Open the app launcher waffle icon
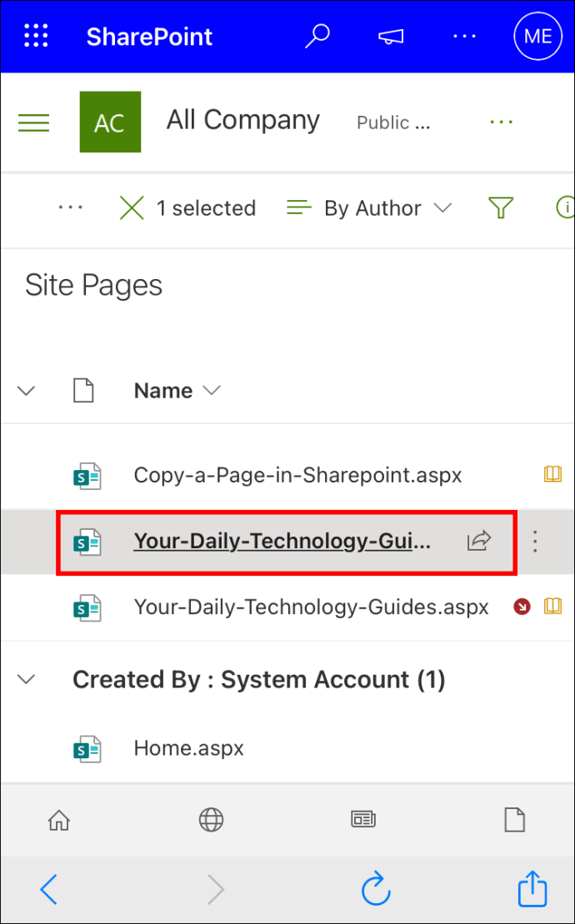Image resolution: width=575 pixels, height=924 pixels. pos(35,37)
